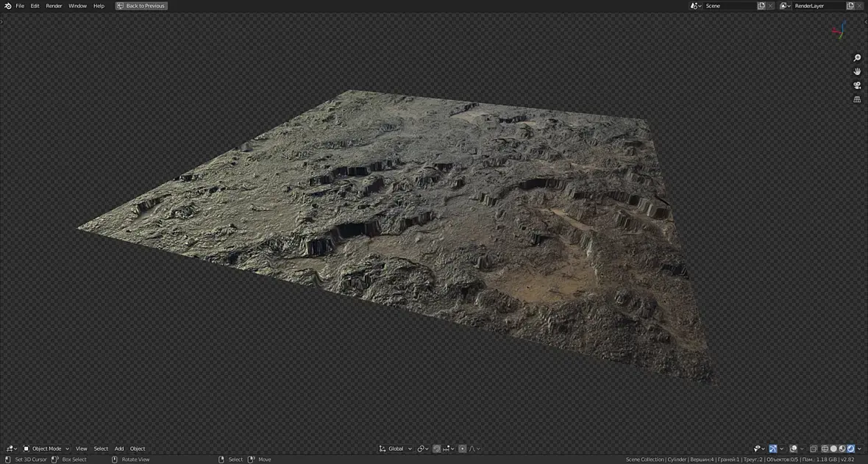The width and height of the screenshot is (868, 464).
Task: Click the RenderLayer name field
Action: 819,6
